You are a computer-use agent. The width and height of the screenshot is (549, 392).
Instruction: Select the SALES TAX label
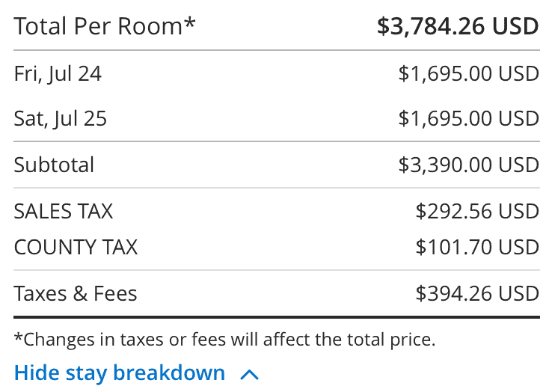(x=64, y=211)
